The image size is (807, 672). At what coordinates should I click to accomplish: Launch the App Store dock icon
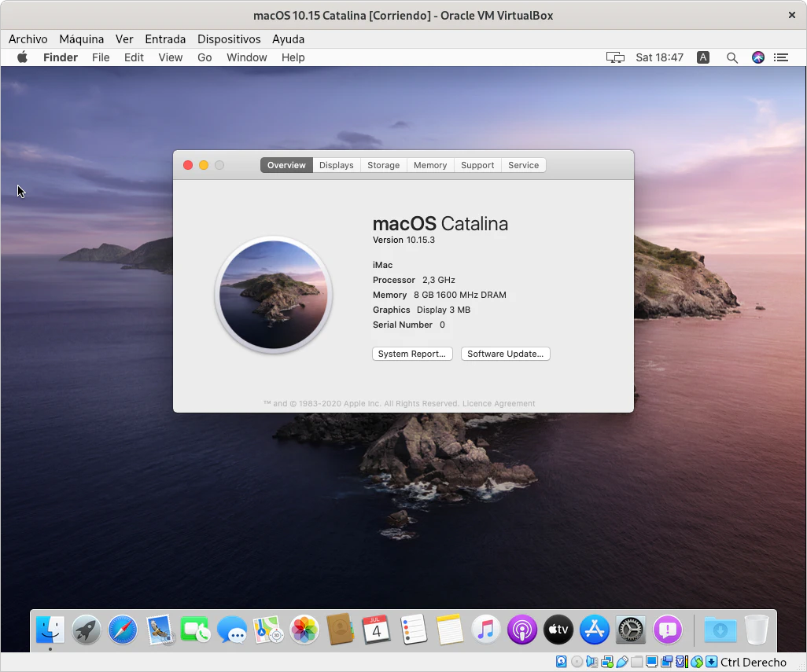595,630
